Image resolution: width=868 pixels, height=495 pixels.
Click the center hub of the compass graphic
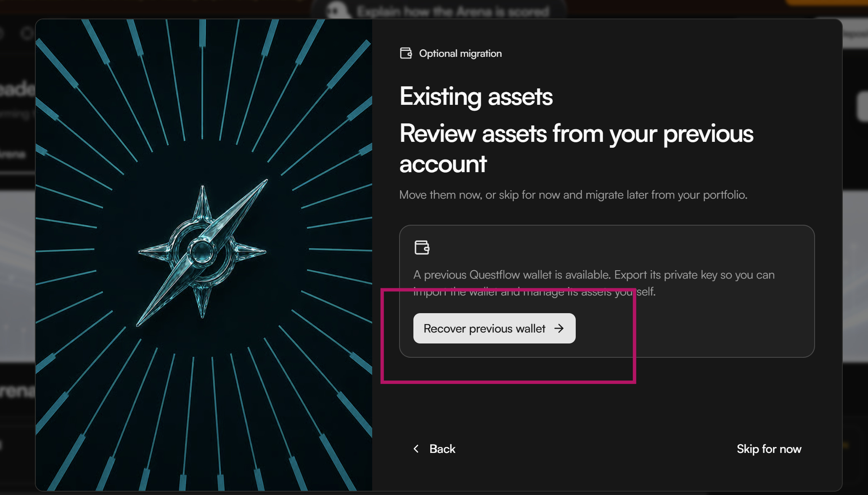pyautogui.click(x=201, y=251)
